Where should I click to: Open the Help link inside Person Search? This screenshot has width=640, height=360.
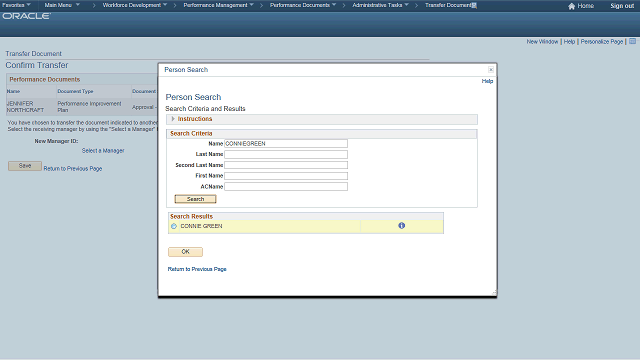point(487,81)
